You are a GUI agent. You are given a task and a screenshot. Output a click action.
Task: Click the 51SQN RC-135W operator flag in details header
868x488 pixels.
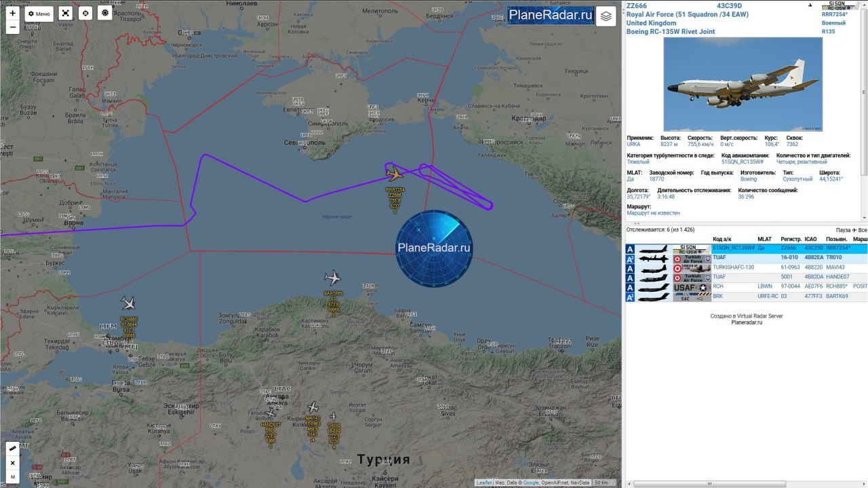pos(841,5)
